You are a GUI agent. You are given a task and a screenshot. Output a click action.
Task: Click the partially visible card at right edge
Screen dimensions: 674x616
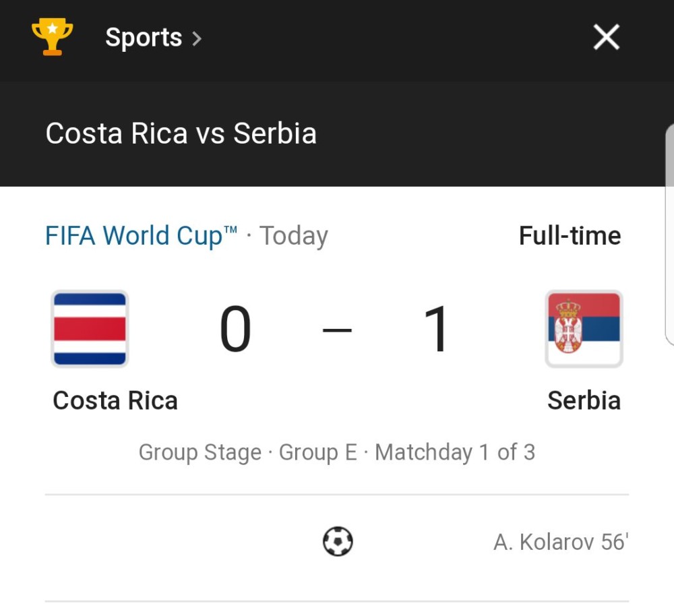coord(670,235)
